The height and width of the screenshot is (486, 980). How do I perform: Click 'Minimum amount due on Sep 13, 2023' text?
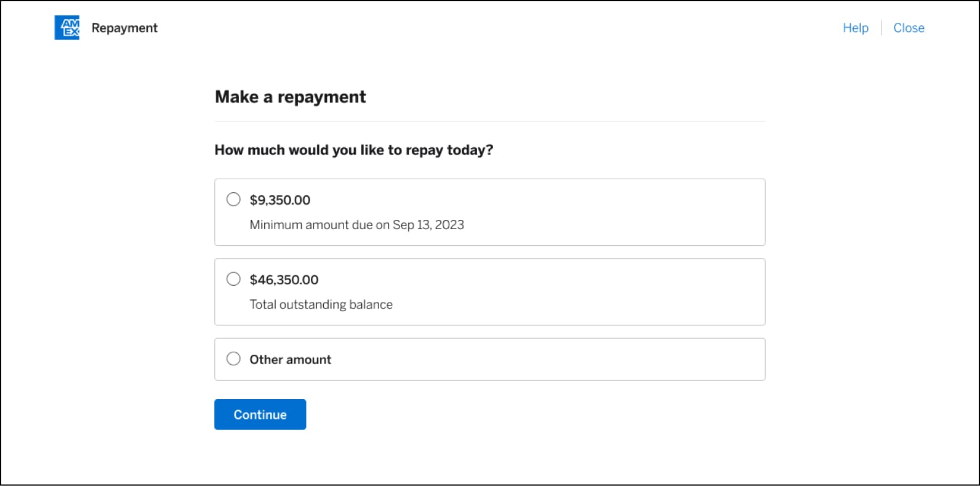[x=356, y=225]
